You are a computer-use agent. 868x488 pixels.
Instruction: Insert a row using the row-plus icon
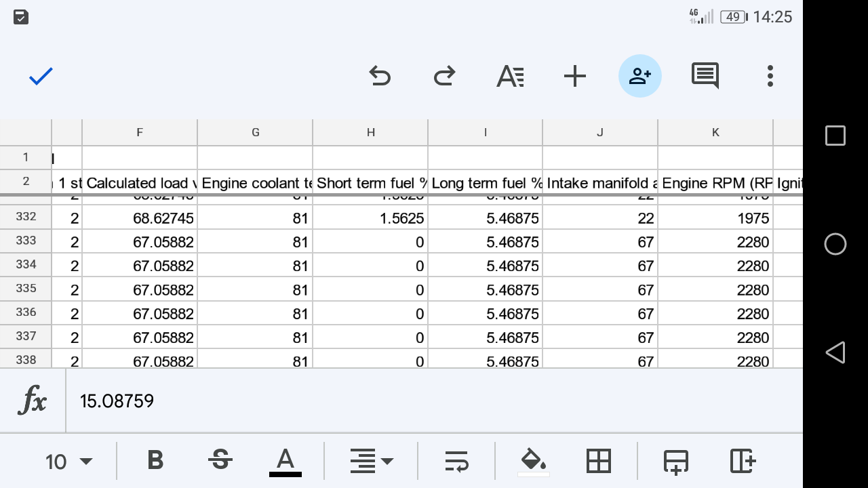point(676,462)
